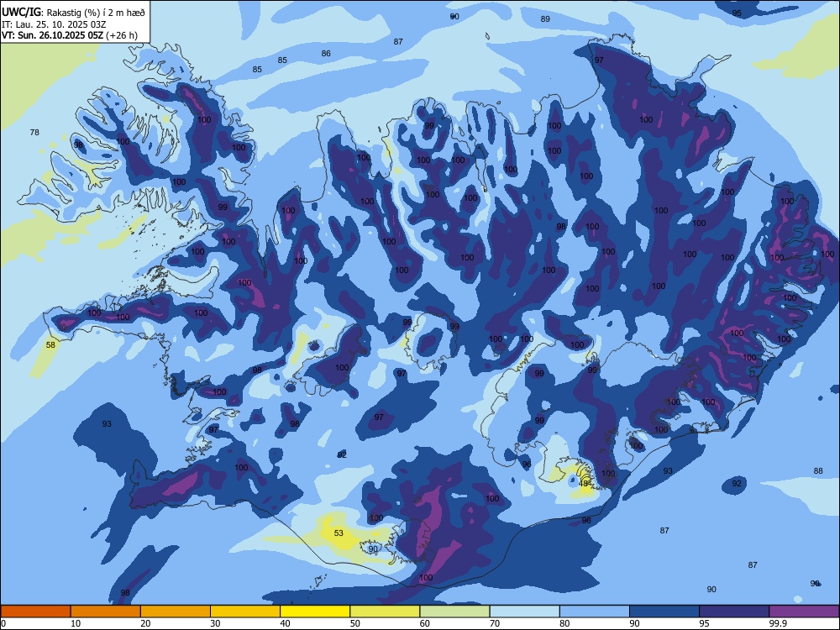Image resolution: width=840 pixels, height=630 pixels.
Task: Click the orange 10–20 legend swatch
Action: click(106, 612)
